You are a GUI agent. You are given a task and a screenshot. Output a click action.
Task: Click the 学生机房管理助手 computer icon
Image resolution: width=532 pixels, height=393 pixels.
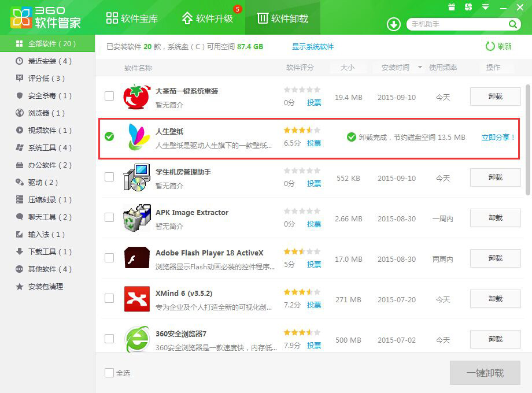pos(136,177)
